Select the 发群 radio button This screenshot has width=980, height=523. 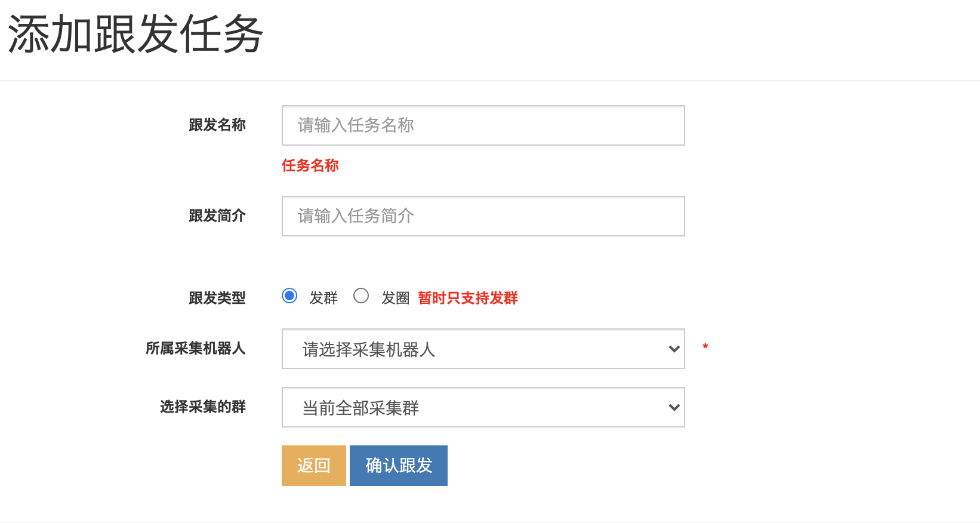pyautogui.click(x=289, y=296)
